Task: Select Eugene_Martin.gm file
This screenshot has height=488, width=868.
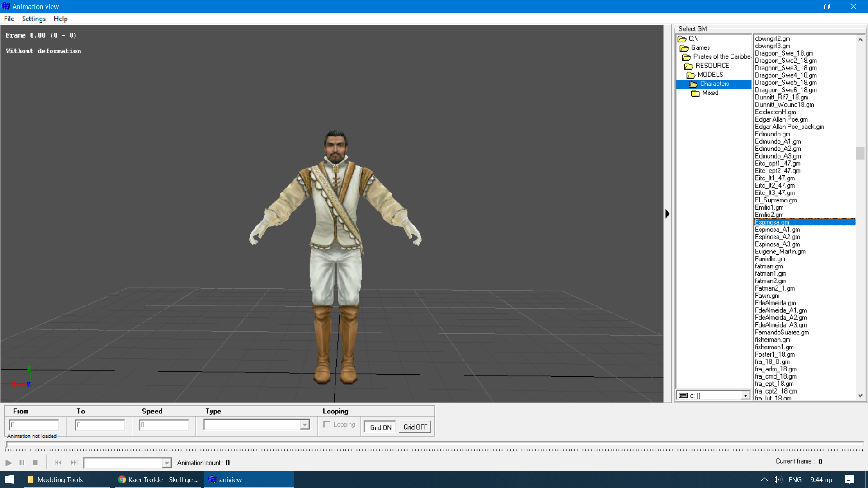Action: coord(780,252)
